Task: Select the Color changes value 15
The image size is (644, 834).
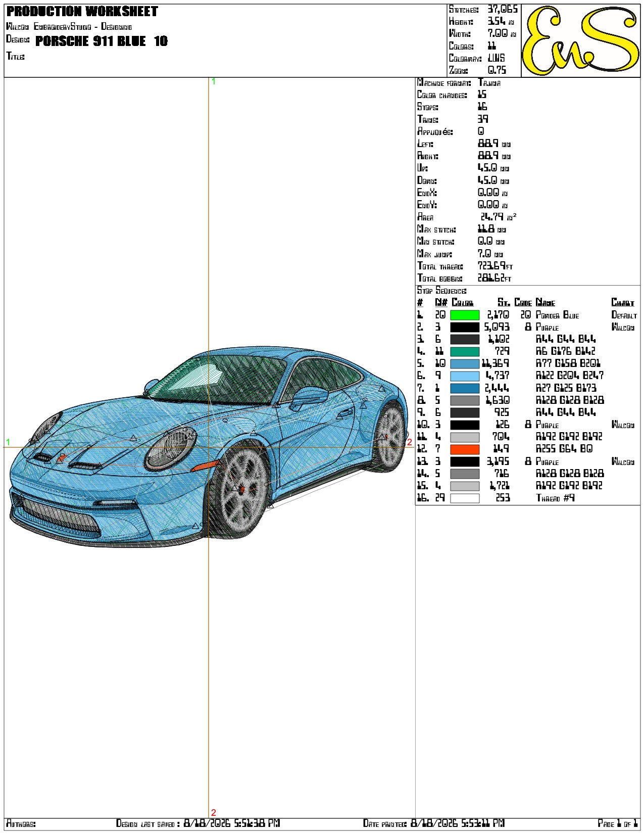Action: (482, 95)
